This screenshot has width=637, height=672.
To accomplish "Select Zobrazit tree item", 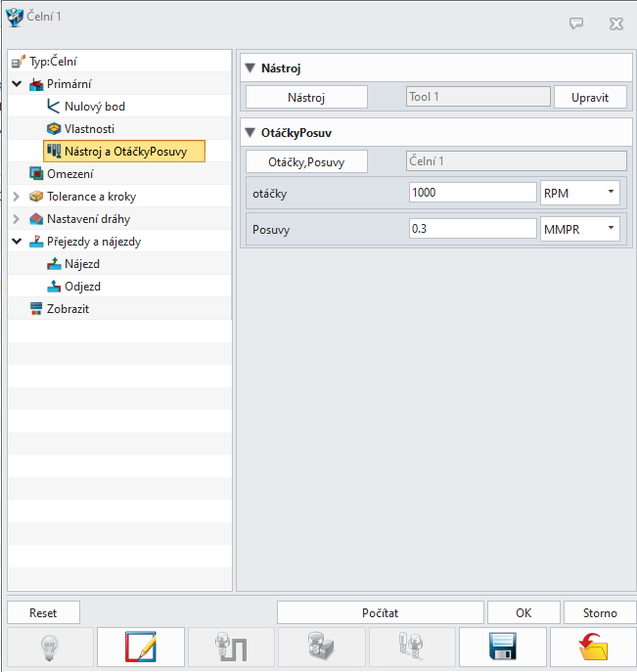I will 68,308.
